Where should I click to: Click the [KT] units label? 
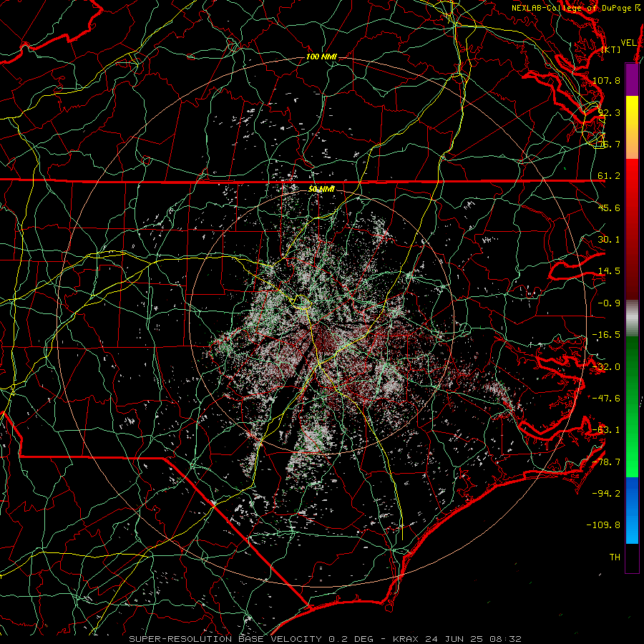tap(611, 49)
